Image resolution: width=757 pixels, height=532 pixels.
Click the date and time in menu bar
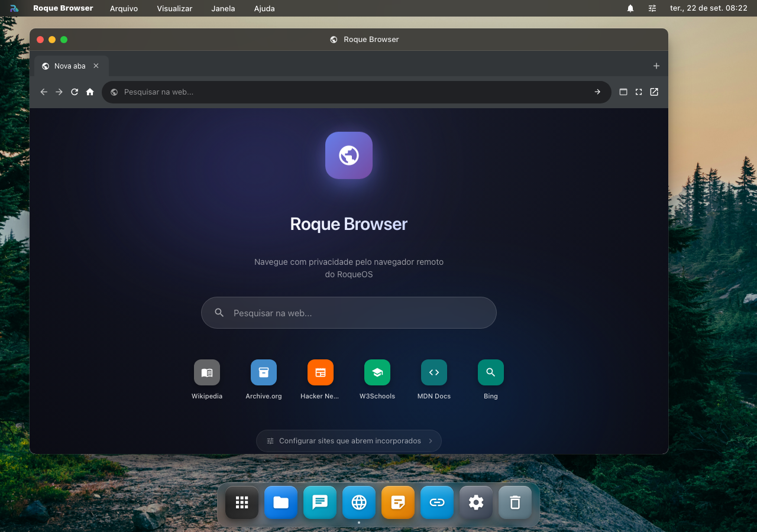click(709, 8)
